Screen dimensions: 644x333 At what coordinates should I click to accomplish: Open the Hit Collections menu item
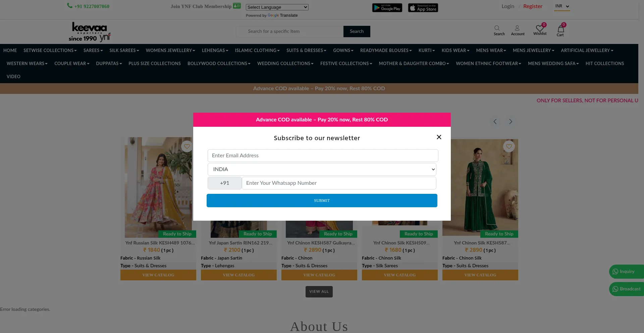[x=605, y=63]
